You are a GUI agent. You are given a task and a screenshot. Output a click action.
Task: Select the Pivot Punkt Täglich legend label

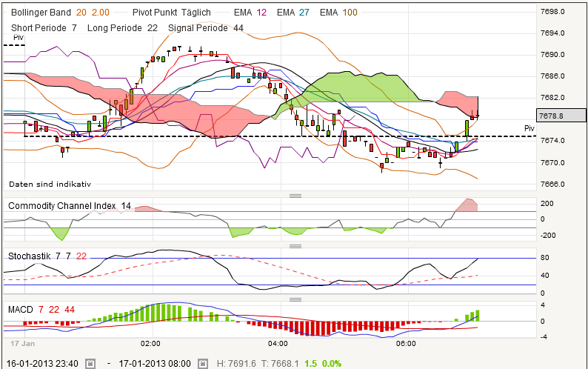[x=171, y=13]
